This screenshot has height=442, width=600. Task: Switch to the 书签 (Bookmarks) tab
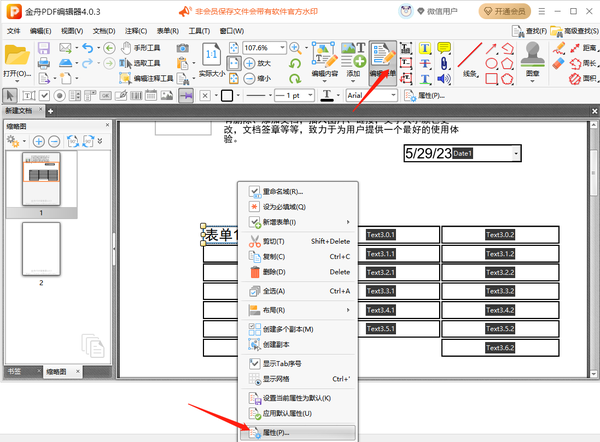[x=16, y=371]
